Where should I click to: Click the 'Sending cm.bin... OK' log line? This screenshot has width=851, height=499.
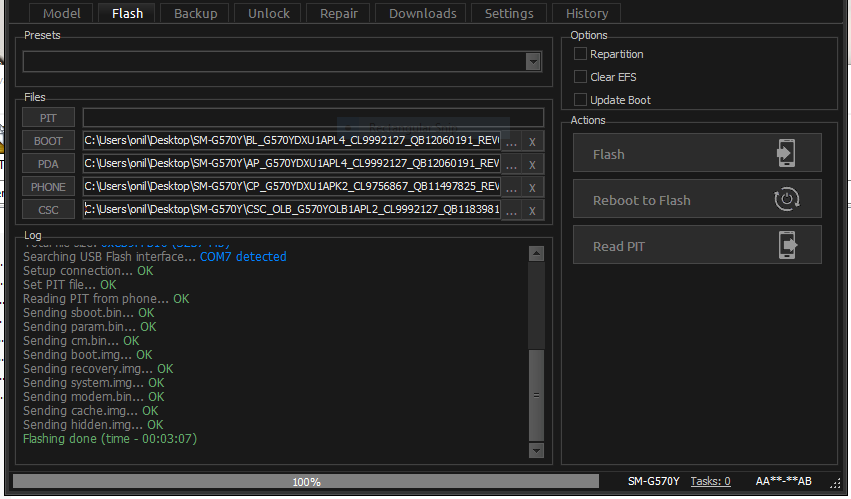click(x=81, y=341)
